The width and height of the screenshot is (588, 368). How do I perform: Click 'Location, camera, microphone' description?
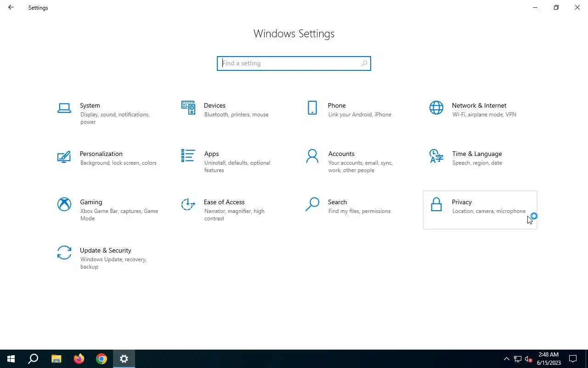[x=489, y=211]
